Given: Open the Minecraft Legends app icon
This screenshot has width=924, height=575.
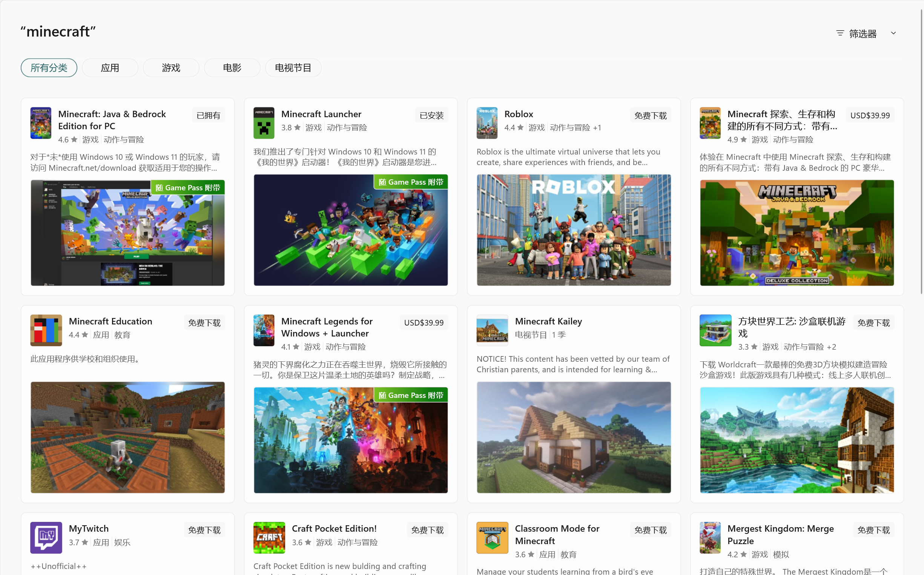Looking at the screenshot, I should pyautogui.click(x=264, y=330).
